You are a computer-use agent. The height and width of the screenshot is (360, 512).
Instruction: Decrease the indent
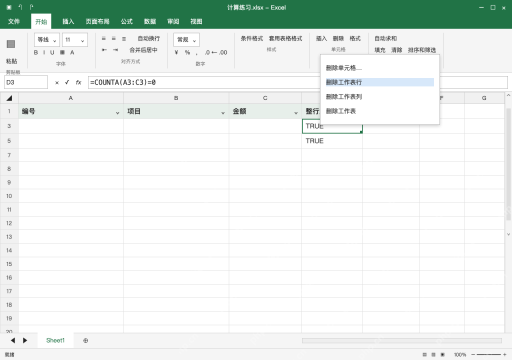[104, 50]
